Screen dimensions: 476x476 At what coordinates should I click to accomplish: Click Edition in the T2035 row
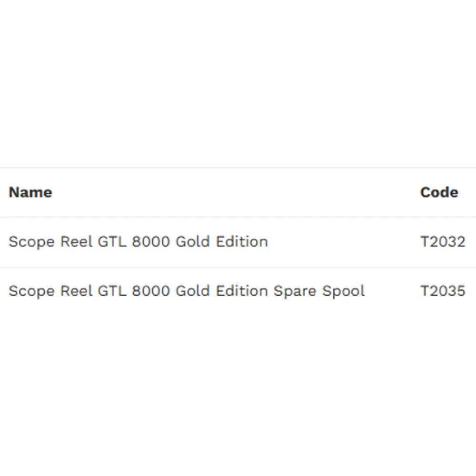click(242, 291)
